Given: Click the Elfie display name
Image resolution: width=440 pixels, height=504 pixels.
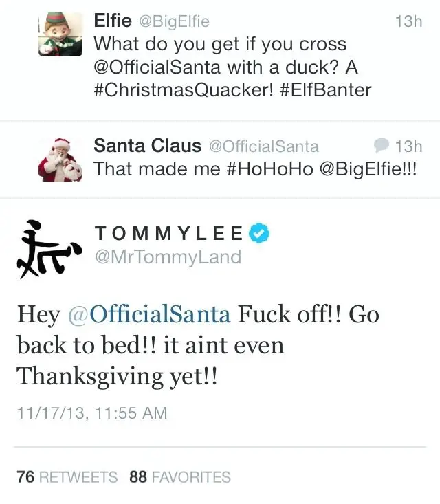Looking at the screenshot, I should [113, 21].
